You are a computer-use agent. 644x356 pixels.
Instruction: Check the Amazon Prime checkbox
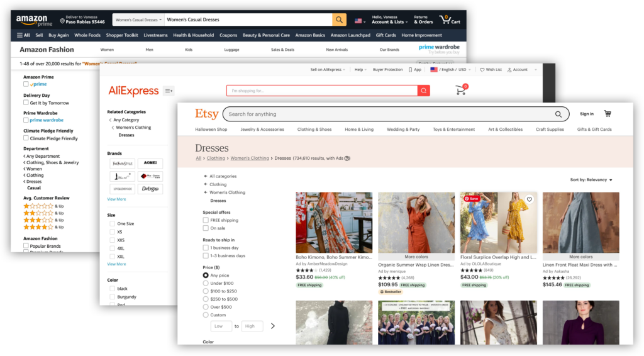click(26, 84)
